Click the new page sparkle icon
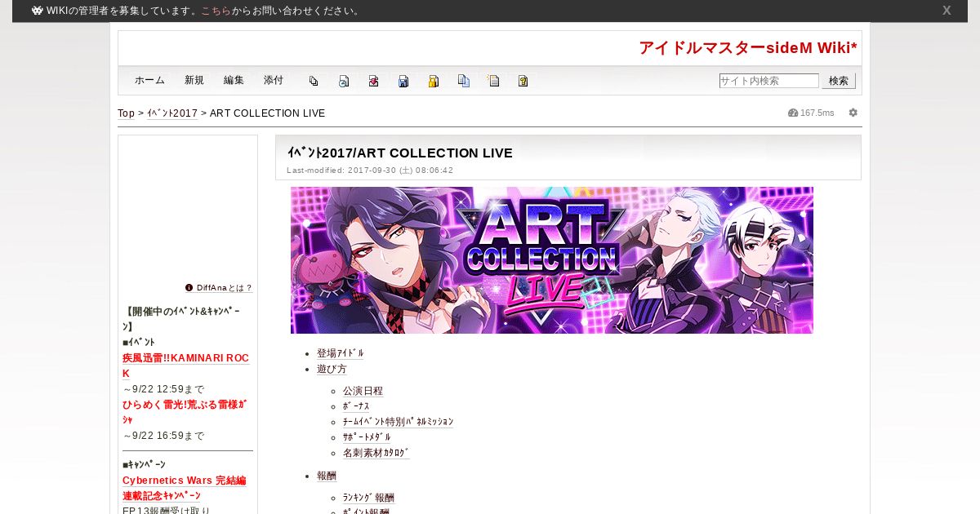 click(493, 81)
